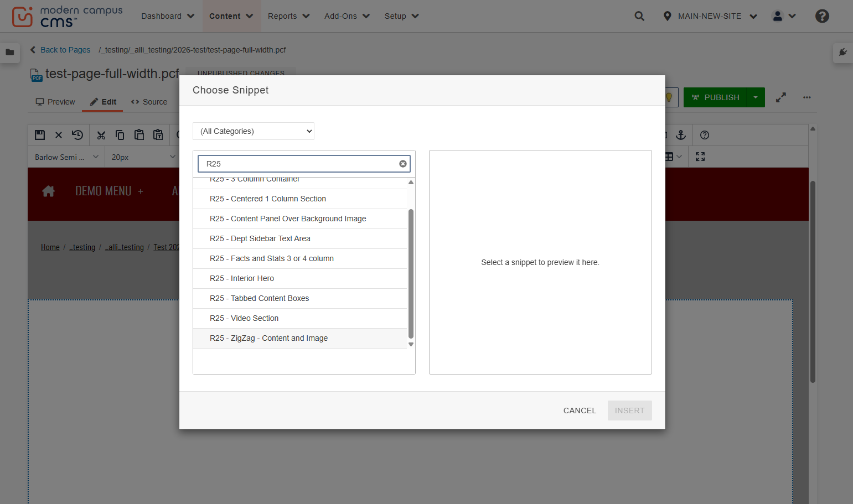Viewport: 853px width, 504px height.
Task: Click the revert history icon
Action: (x=77, y=135)
